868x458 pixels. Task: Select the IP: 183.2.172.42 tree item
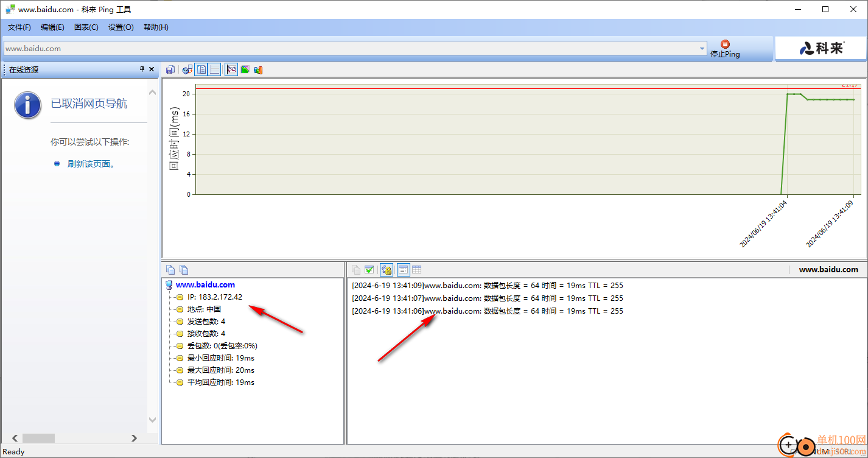coord(215,297)
